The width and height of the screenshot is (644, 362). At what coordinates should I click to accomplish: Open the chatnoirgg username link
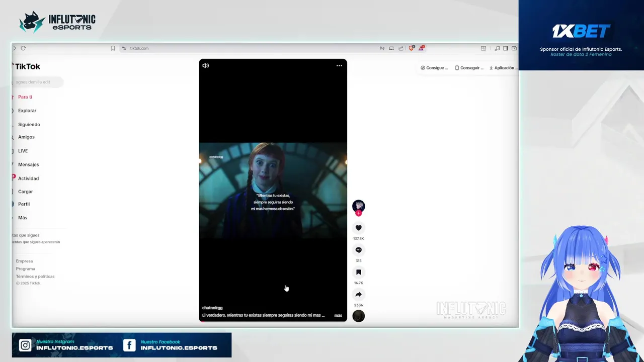pyautogui.click(x=212, y=308)
